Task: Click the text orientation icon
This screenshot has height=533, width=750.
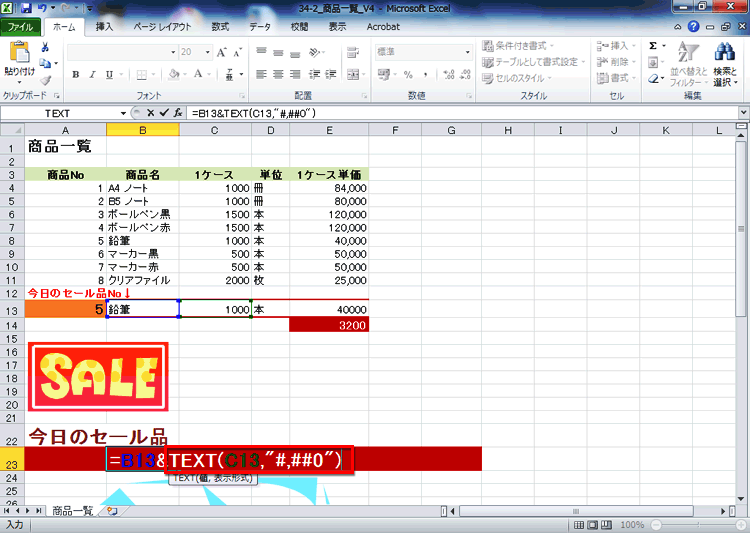Action: 315,52
